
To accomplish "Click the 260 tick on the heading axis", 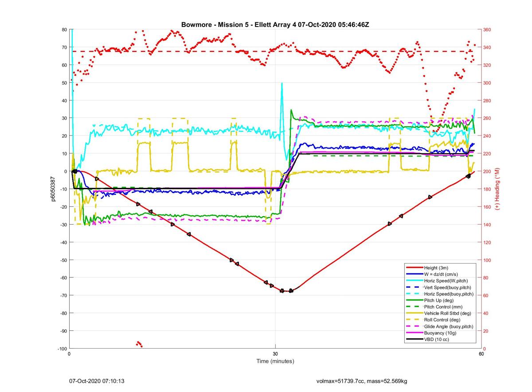I will point(487,118).
